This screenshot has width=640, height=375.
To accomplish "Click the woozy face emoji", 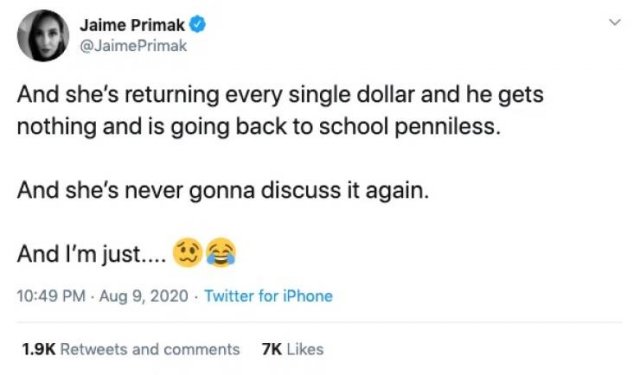I will tap(187, 253).
